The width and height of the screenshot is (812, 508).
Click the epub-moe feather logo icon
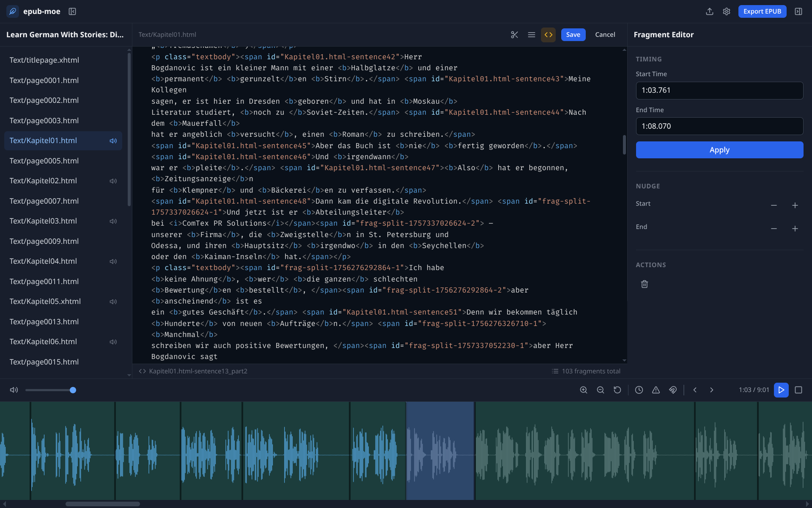click(x=13, y=11)
